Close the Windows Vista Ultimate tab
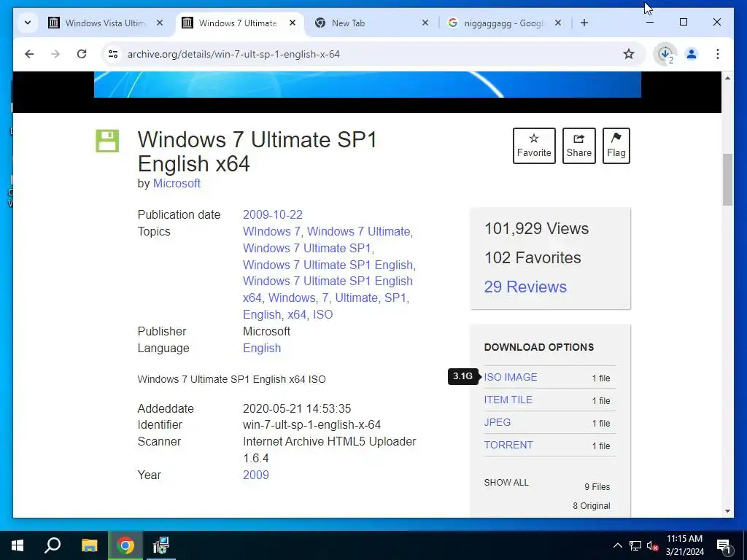747x560 pixels. click(x=160, y=23)
